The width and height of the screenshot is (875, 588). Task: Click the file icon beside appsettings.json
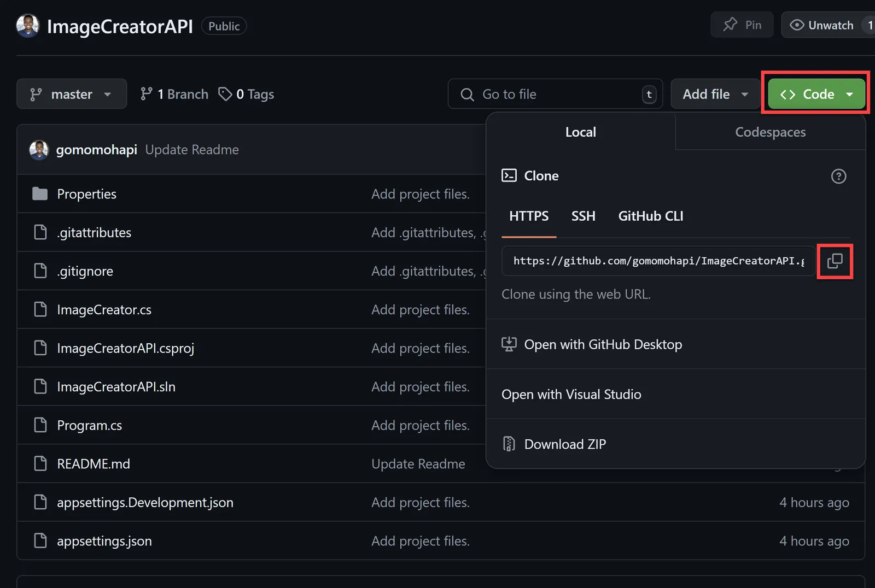tap(40, 540)
